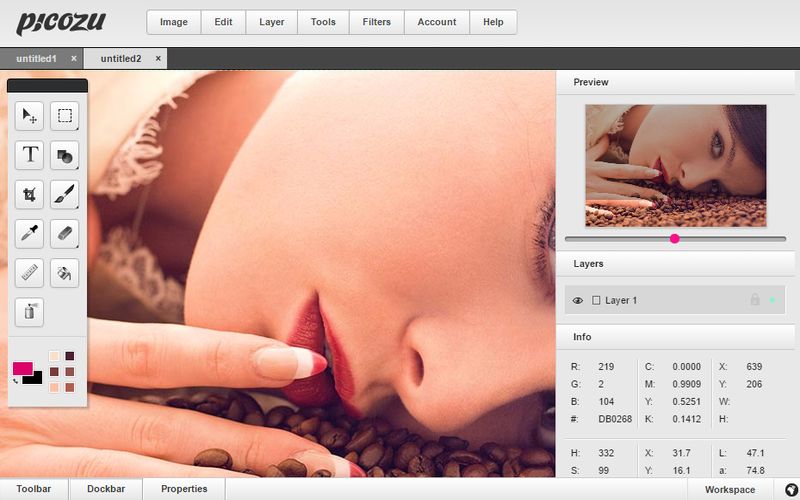
Task: Toggle the Dockbar button in bottom bar
Action: point(106,489)
